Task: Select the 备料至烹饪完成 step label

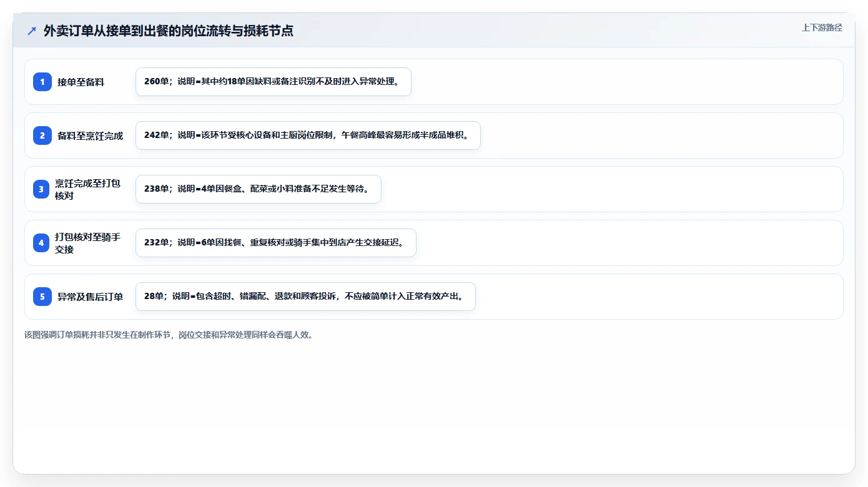Action: [90, 135]
